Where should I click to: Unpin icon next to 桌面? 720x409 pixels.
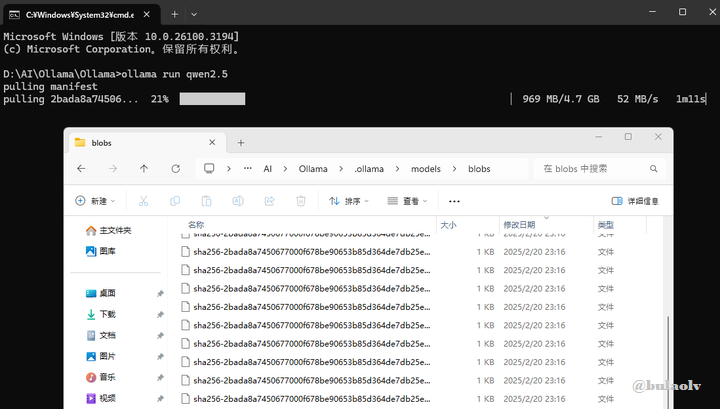(x=160, y=294)
